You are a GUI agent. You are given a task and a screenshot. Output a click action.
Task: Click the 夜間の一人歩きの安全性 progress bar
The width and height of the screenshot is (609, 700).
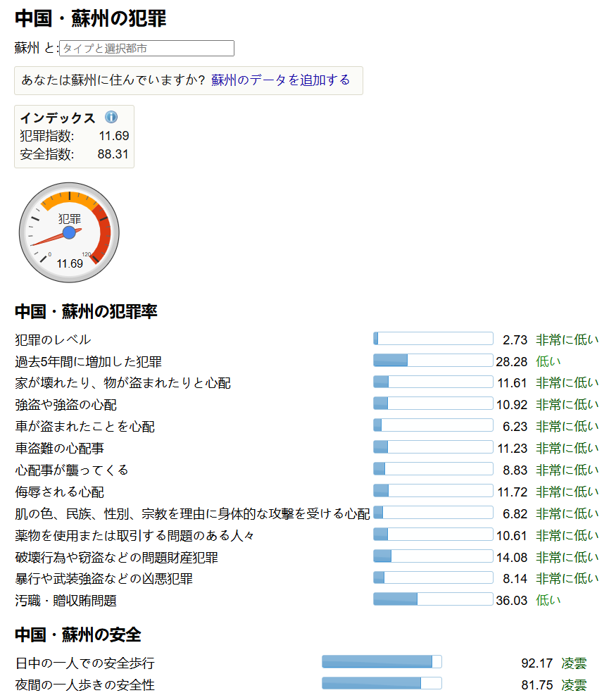pyautogui.click(x=382, y=684)
